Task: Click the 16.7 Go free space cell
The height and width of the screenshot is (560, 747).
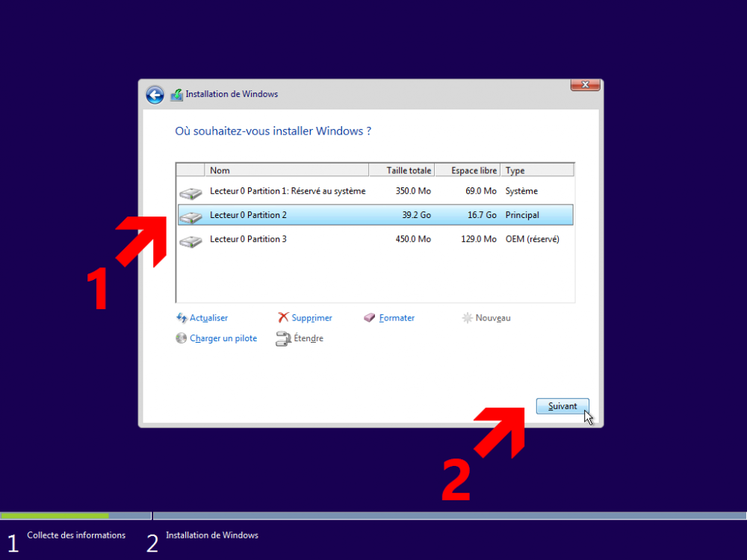Action: pyautogui.click(x=482, y=215)
